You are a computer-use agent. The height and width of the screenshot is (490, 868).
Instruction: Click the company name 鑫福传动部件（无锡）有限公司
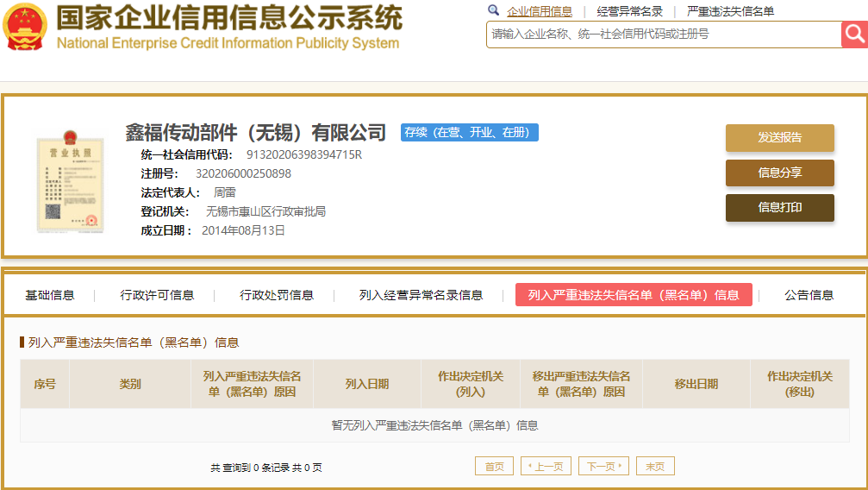(256, 133)
